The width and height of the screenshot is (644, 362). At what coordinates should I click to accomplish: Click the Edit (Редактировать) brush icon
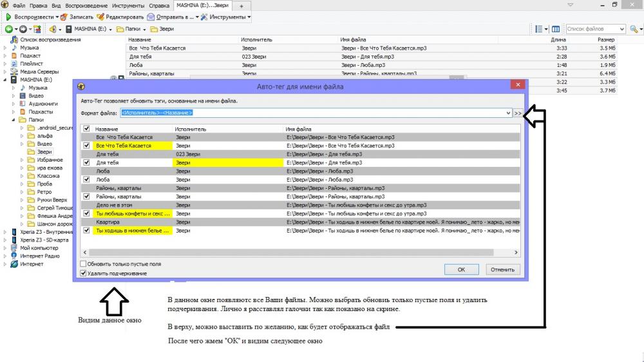100,17
